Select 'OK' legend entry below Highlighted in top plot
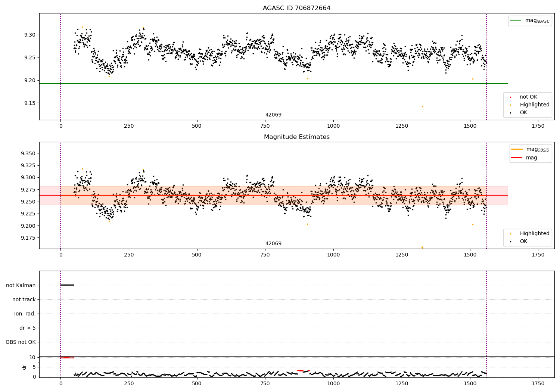This screenshot has width=560, height=392. pyautogui.click(x=523, y=112)
